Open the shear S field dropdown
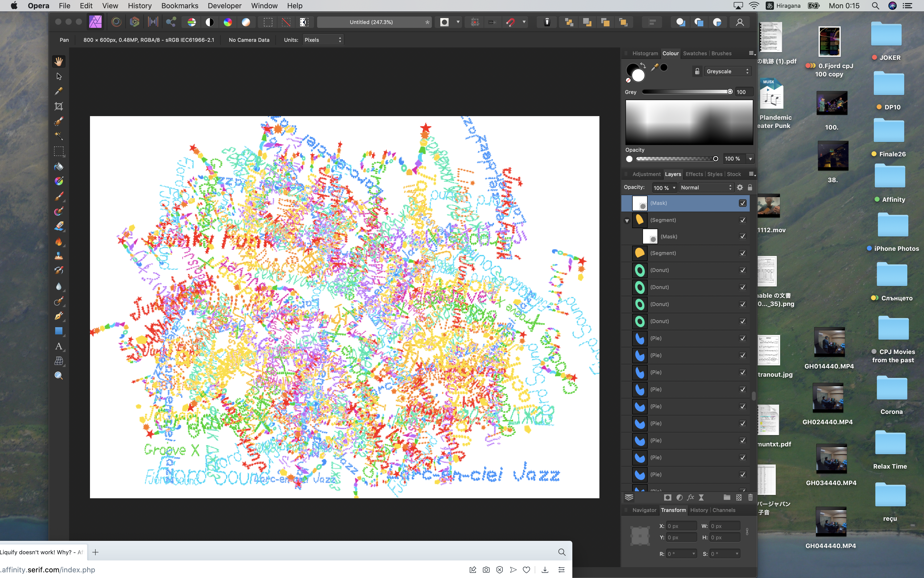Viewport: 924px width, 578px height. pyautogui.click(x=737, y=553)
